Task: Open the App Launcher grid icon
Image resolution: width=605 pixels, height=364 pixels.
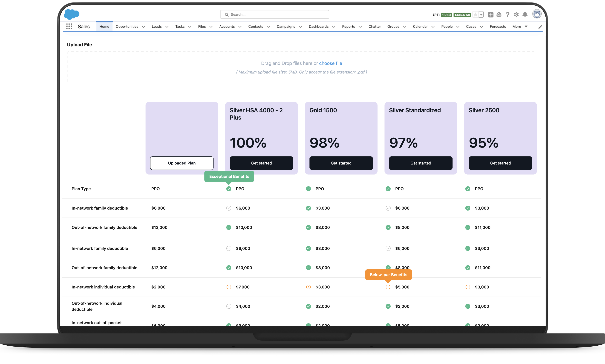Action: point(69,26)
